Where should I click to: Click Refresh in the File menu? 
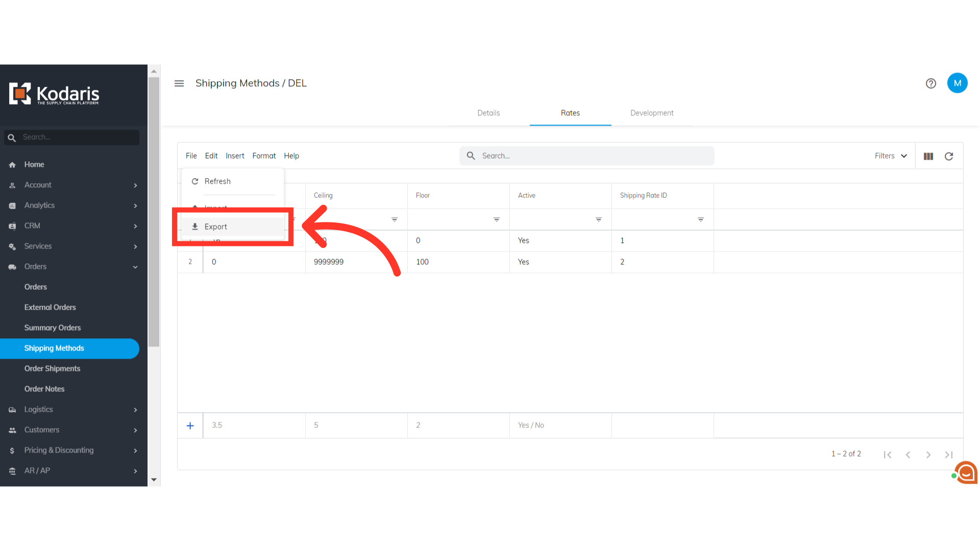point(217,182)
